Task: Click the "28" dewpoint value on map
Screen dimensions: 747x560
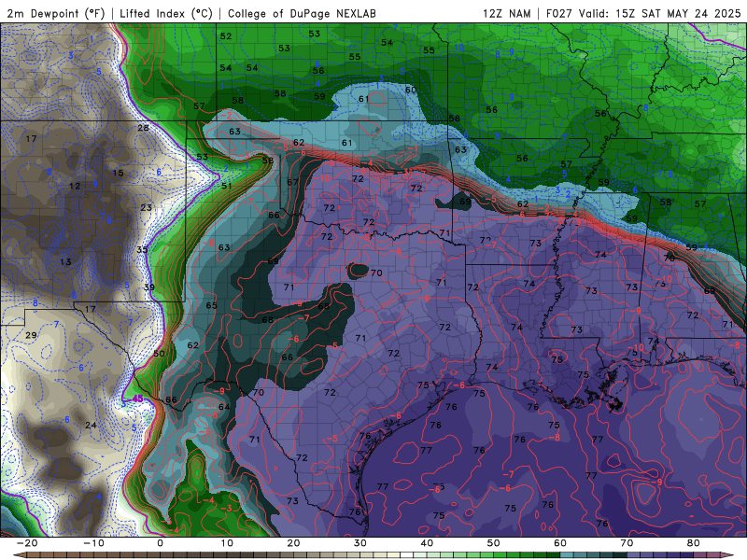Action: (143, 128)
